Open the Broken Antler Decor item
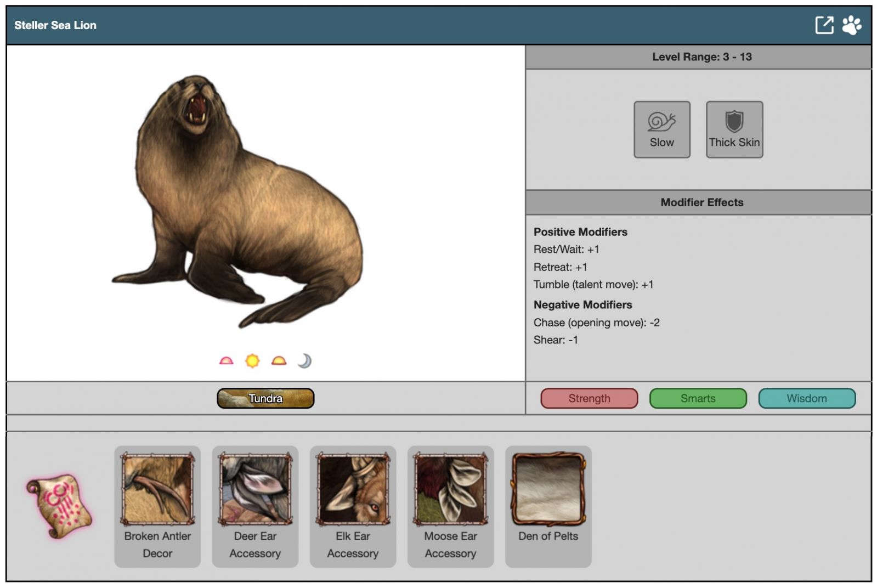This screenshot has height=588, width=877. point(157,489)
